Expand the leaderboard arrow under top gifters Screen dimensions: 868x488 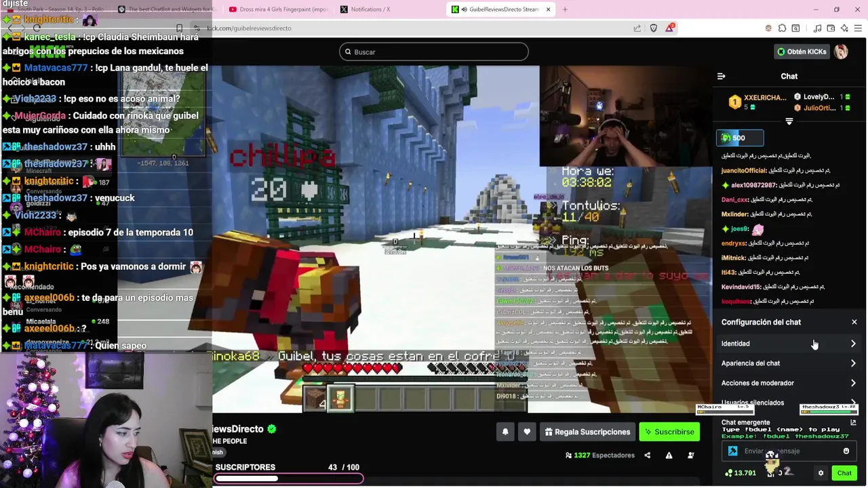pos(789,122)
